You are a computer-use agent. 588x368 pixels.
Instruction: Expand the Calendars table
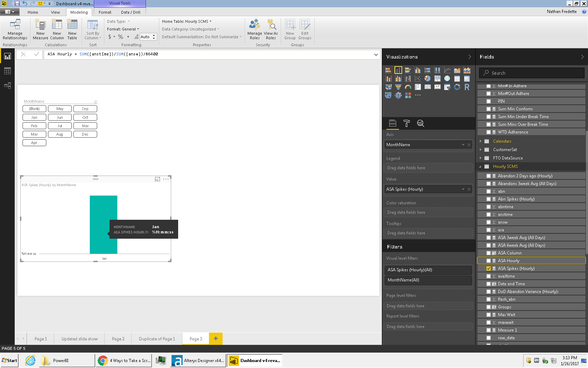tap(481, 141)
